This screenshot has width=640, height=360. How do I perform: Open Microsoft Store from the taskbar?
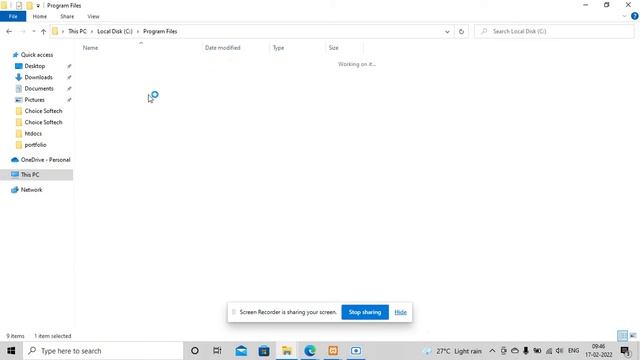click(x=264, y=351)
